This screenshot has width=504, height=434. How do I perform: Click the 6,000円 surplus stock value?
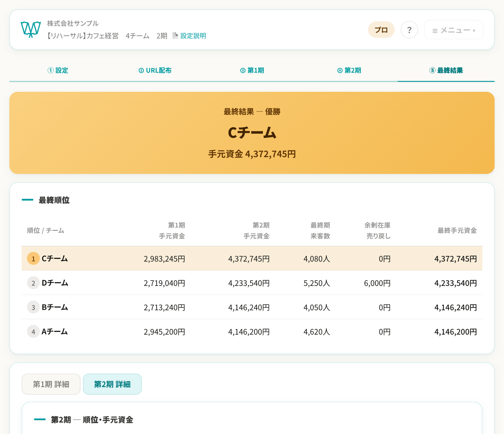tap(377, 283)
